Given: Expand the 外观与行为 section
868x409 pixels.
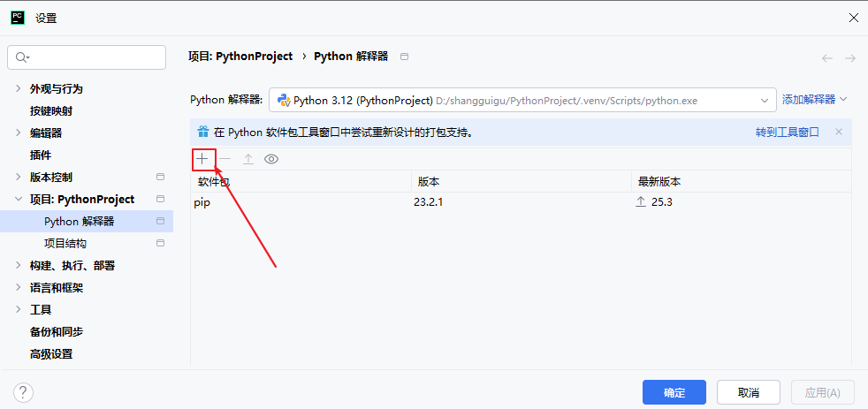Looking at the screenshot, I should (19, 88).
